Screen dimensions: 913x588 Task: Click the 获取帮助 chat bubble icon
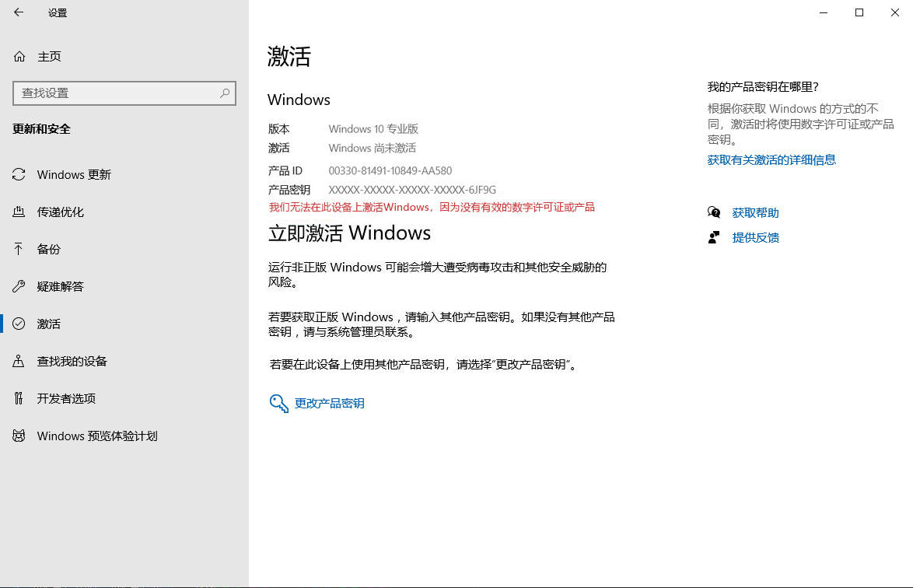pyautogui.click(x=714, y=212)
